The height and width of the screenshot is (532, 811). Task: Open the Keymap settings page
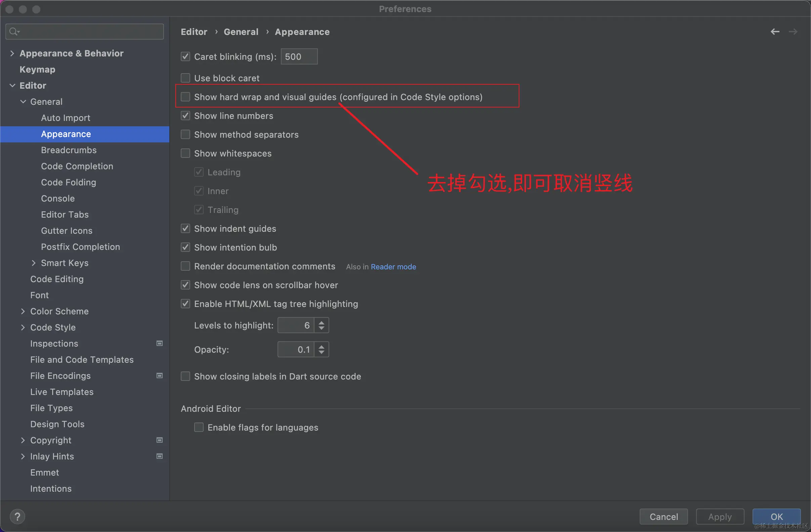coord(38,70)
